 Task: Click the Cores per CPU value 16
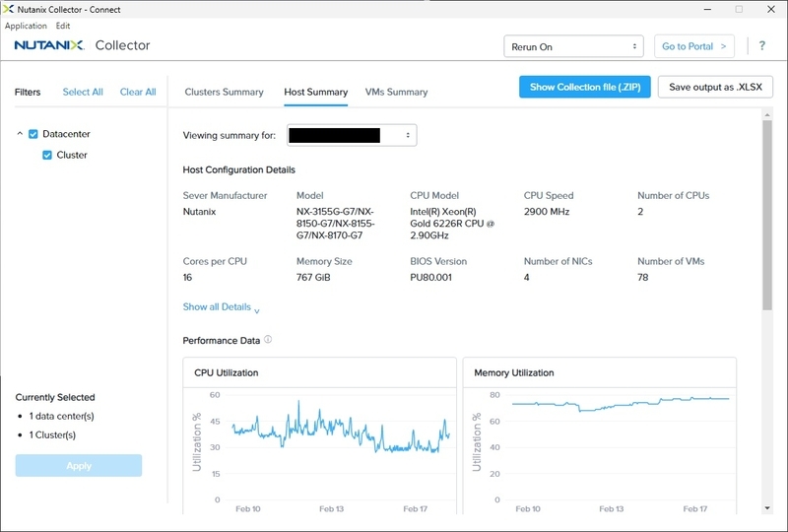pos(187,278)
